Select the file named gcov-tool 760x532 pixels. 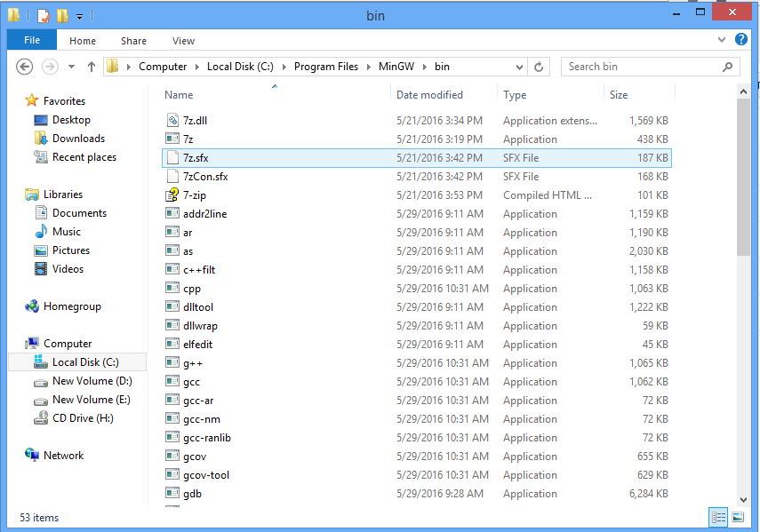[x=206, y=475]
